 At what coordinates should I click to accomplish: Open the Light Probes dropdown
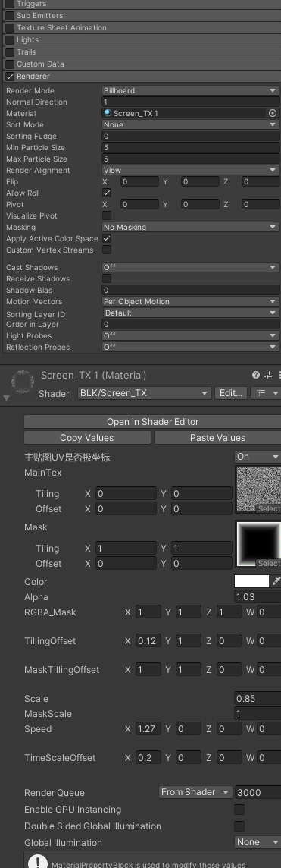point(190,335)
